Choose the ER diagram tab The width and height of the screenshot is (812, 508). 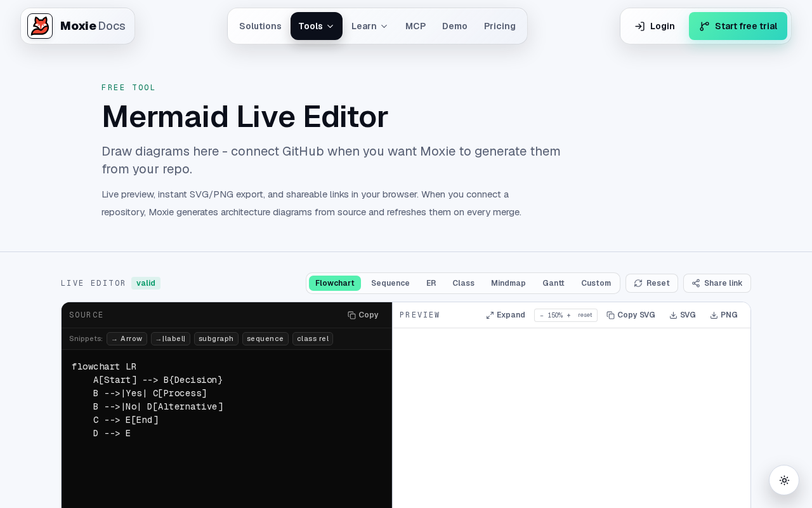(431, 283)
